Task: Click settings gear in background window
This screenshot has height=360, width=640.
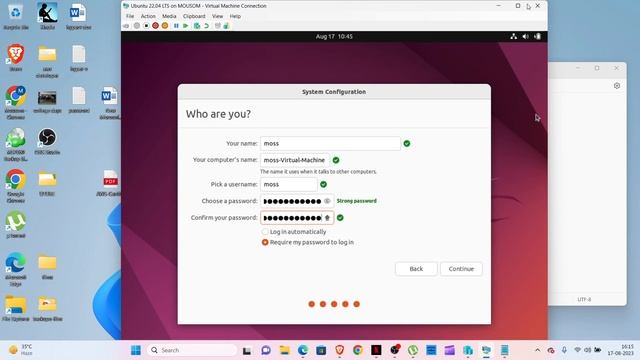Action: tap(617, 86)
